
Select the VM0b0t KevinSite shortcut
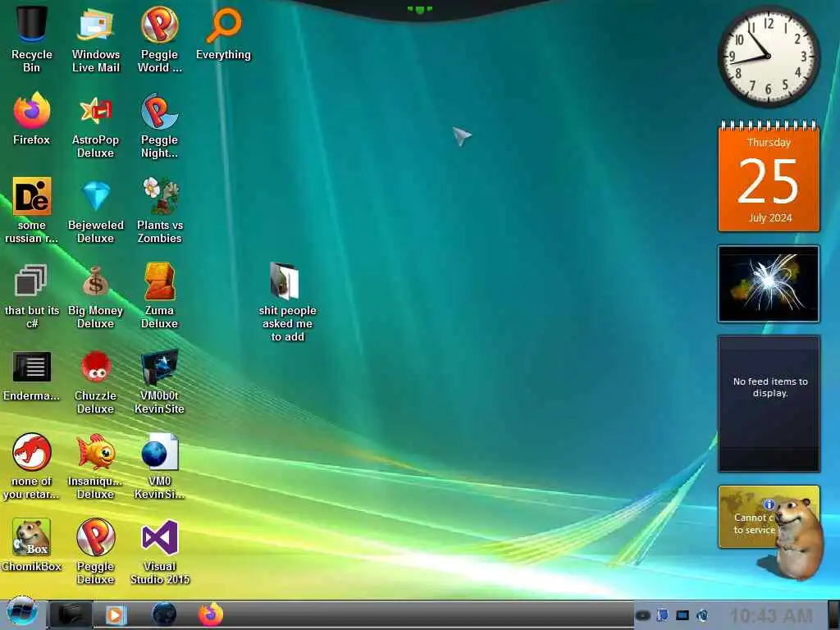[160, 381]
